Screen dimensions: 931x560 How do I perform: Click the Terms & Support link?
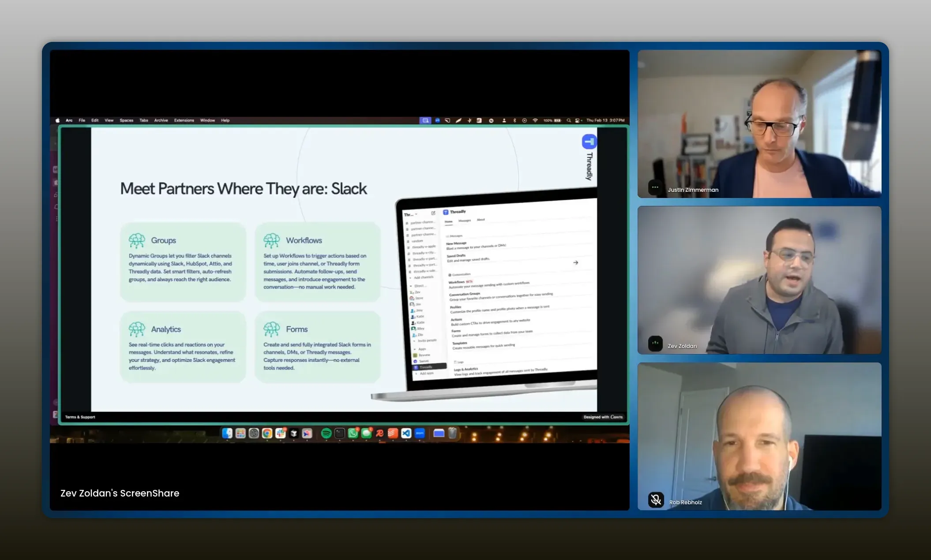[x=80, y=417]
